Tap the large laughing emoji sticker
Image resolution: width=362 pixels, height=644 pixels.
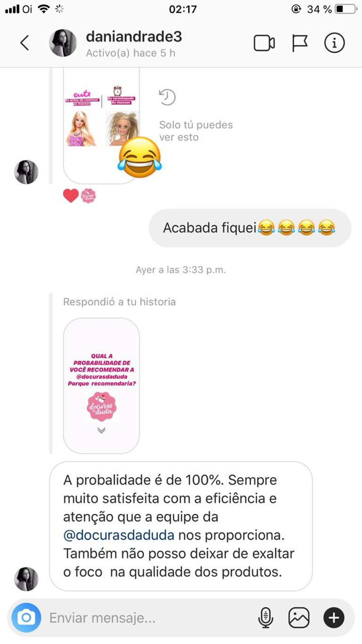(140, 158)
